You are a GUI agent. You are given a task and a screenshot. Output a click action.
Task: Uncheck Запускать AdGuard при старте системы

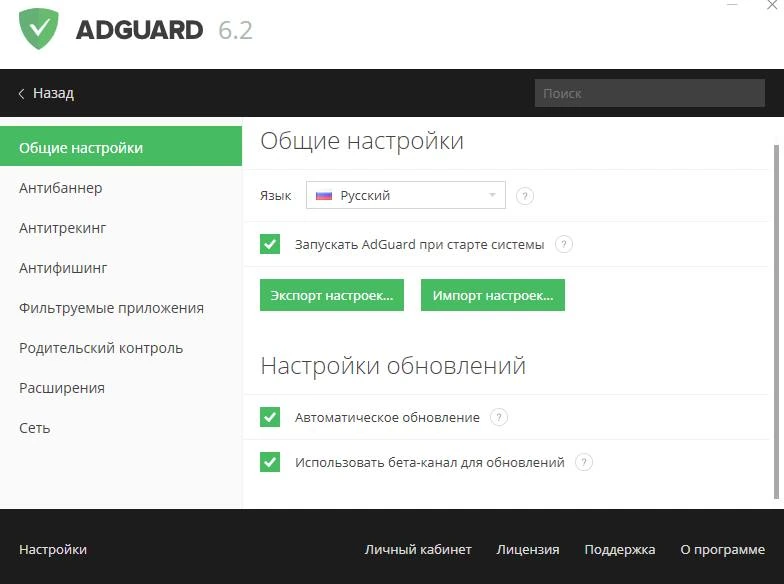point(270,244)
